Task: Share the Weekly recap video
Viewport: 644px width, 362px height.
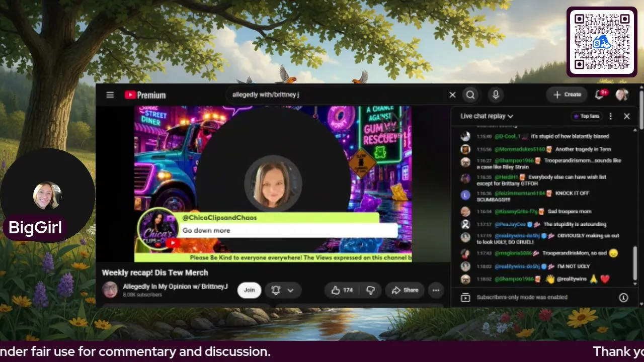Action: click(405, 290)
